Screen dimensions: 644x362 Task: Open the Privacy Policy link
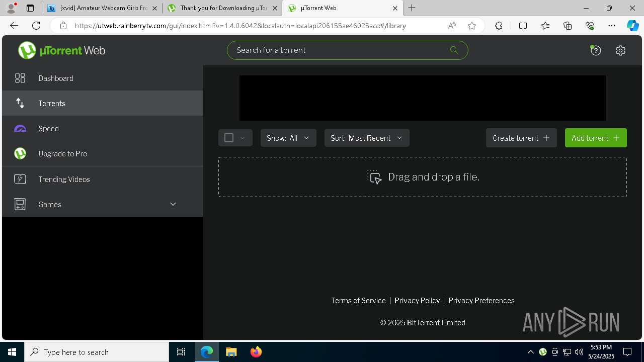point(417,300)
